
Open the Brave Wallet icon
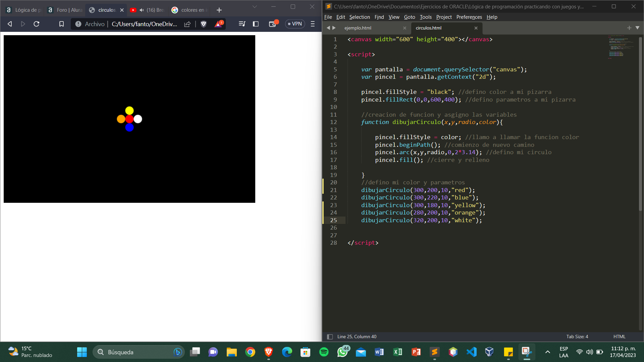click(x=273, y=24)
